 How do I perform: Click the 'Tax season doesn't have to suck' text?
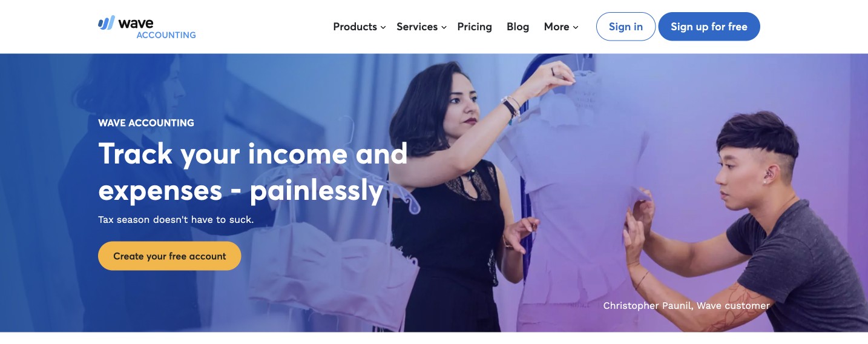click(176, 219)
